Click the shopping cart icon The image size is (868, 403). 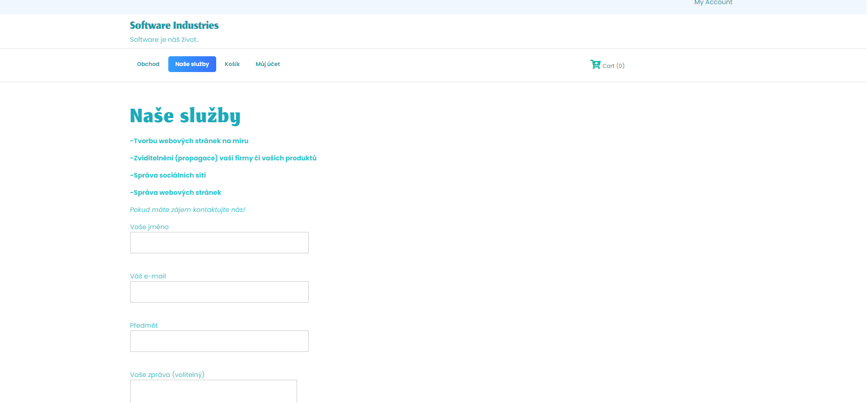(595, 65)
